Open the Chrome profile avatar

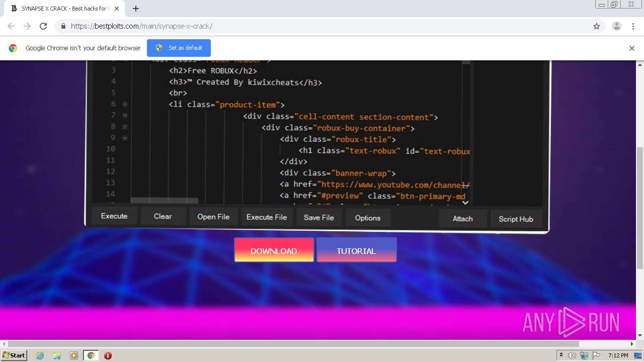(617, 26)
